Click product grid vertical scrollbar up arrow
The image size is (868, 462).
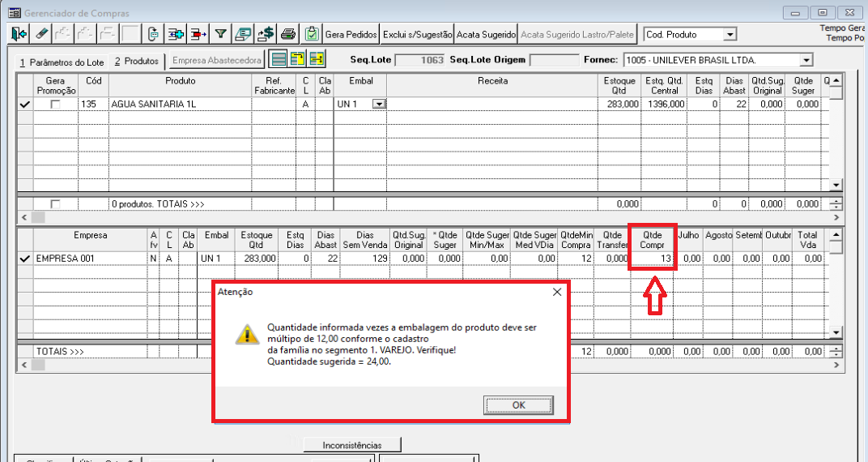[x=836, y=79]
